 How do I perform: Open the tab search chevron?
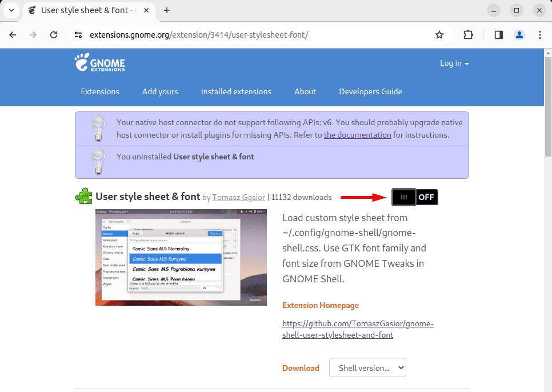tap(11, 10)
